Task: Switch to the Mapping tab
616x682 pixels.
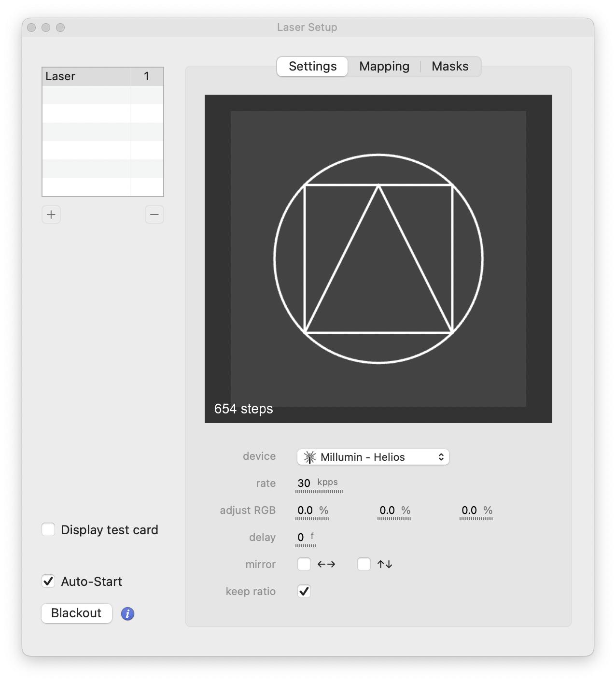Action: tap(384, 66)
